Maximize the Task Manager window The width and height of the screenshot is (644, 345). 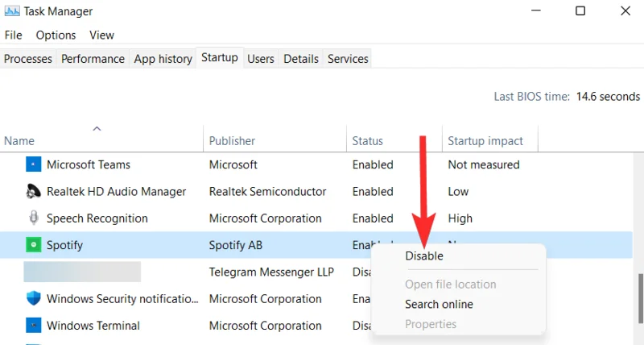point(580,10)
